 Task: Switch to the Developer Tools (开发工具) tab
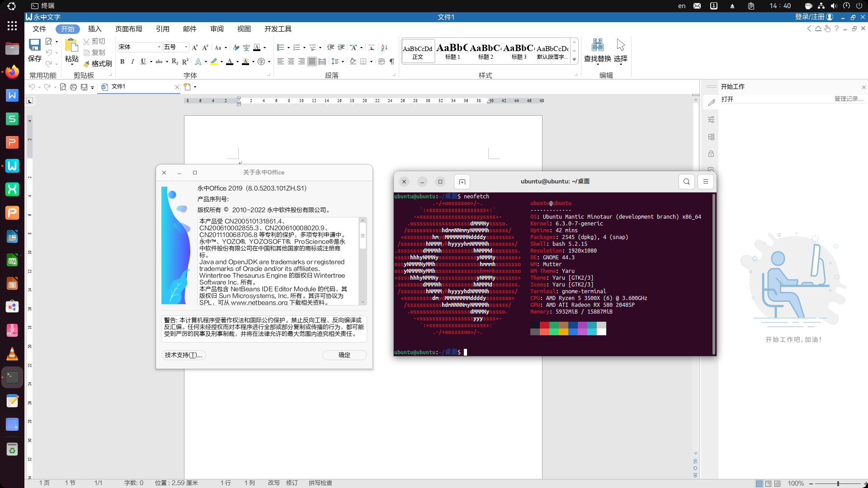pyautogui.click(x=278, y=29)
